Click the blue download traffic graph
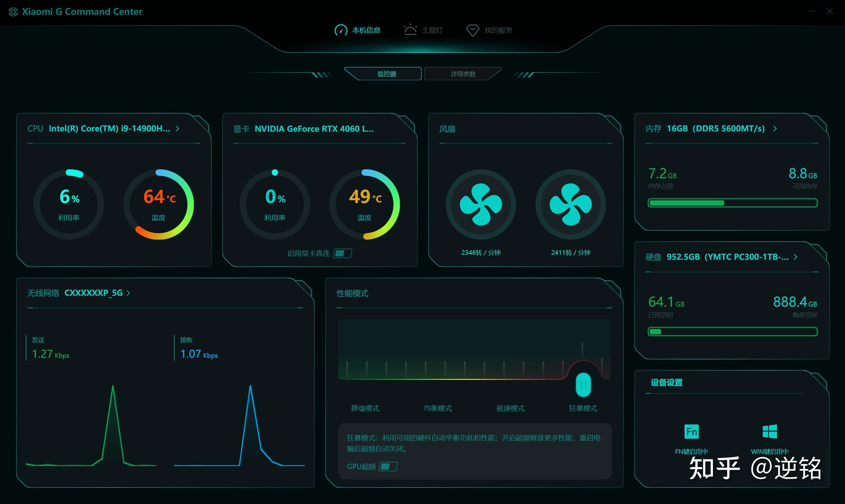 [x=239, y=425]
